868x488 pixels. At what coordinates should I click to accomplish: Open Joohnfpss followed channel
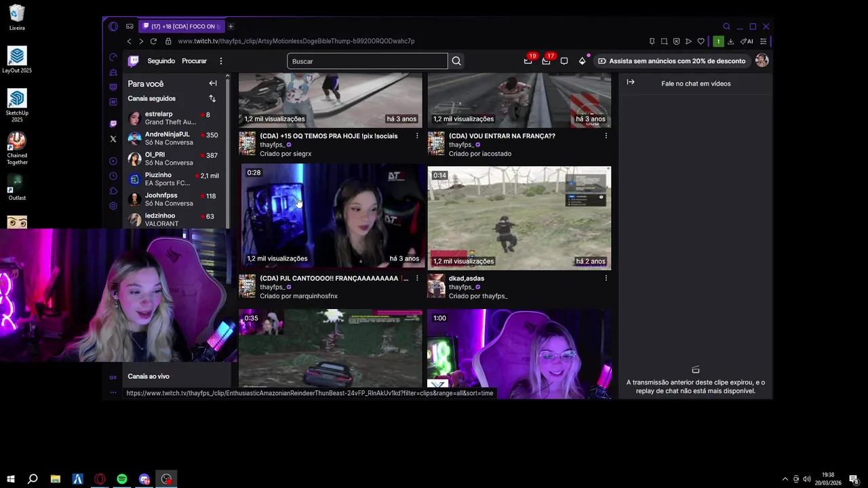176,200
